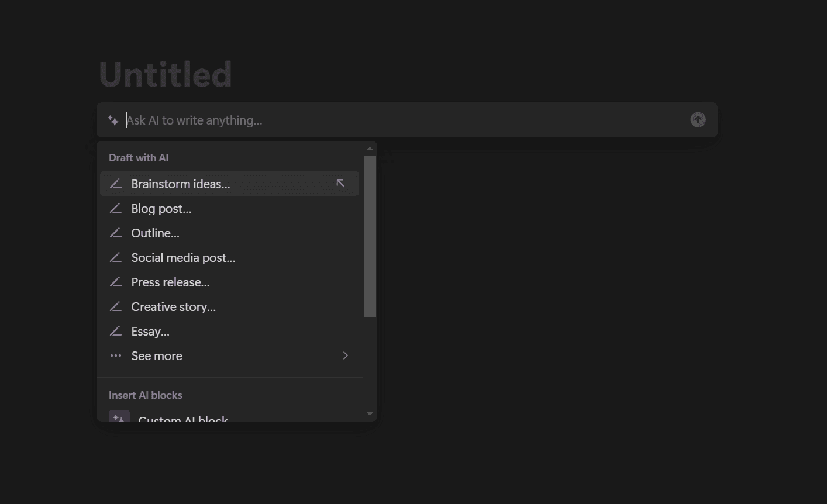Image resolution: width=827 pixels, height=504 pixels.
Task: Click the pencil icon beside Press release
Action: (116, 282)
